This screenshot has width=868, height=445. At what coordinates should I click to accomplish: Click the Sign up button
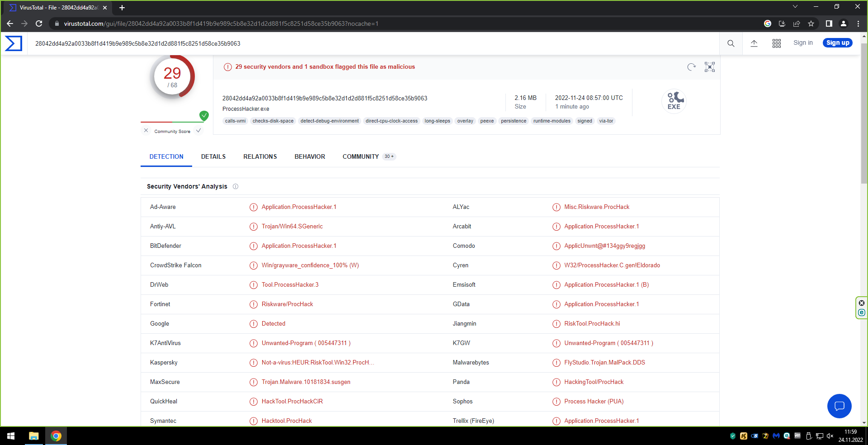(838, 43)
